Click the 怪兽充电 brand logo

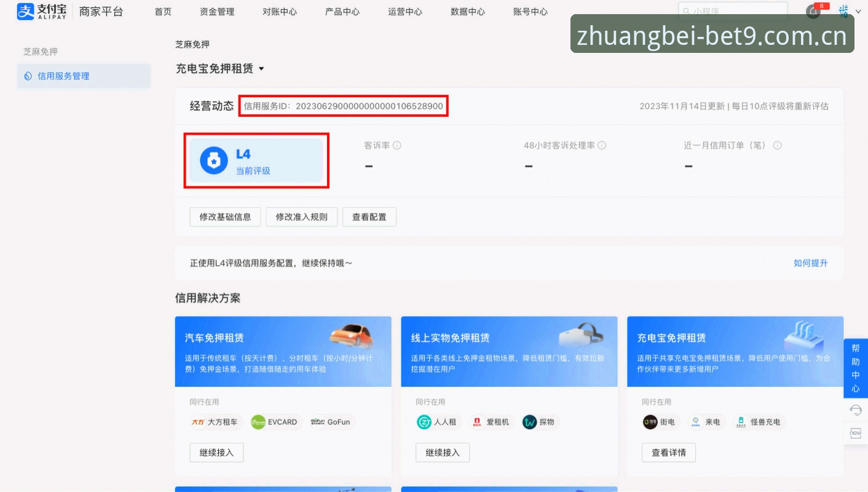(741, 422)
